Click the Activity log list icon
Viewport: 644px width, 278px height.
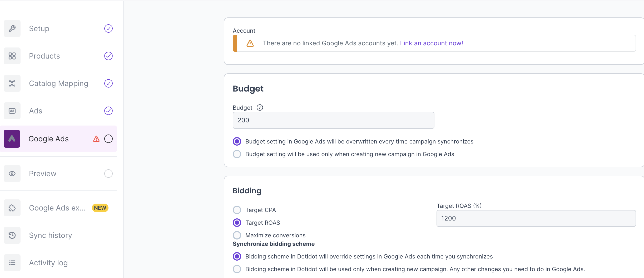pos(12,263)
